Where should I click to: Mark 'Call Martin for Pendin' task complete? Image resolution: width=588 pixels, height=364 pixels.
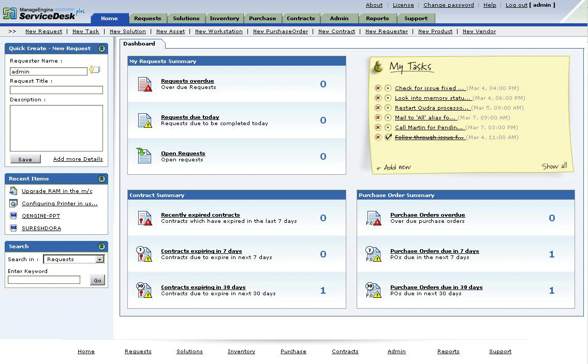tap(388, 127)
